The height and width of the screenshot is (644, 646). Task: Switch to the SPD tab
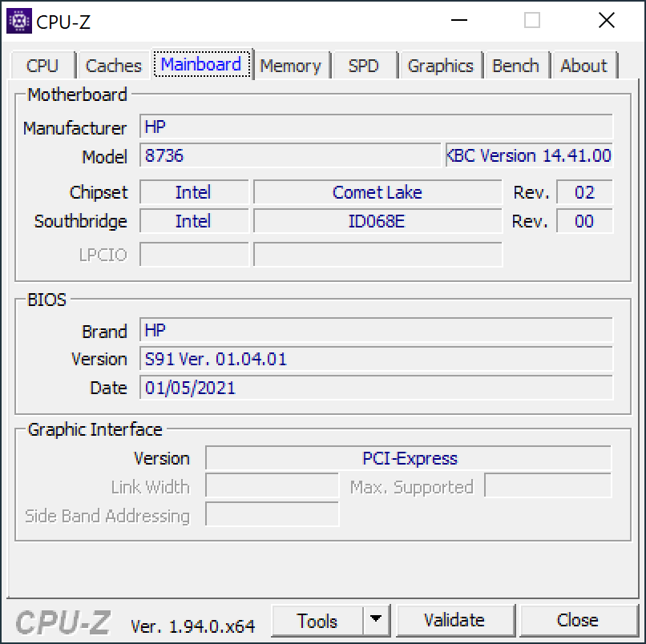click(x=363, y=66)
